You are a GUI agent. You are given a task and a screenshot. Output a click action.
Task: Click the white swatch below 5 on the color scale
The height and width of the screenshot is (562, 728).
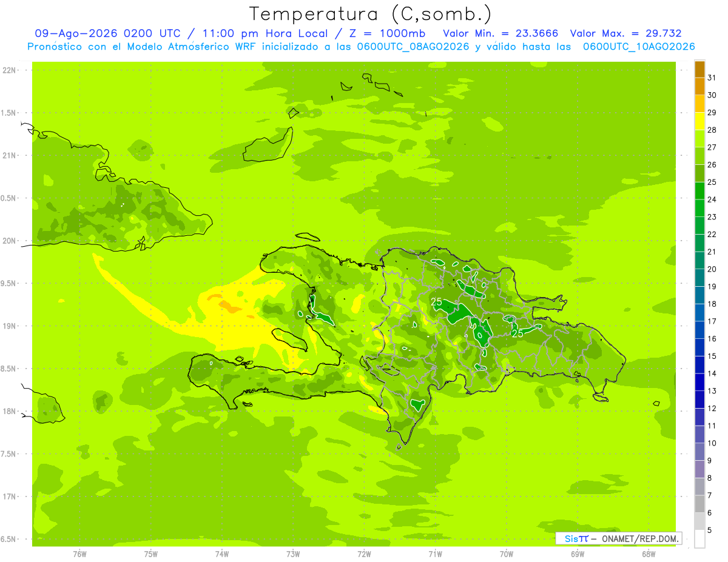pyautogui.click(x=699, y=539)
